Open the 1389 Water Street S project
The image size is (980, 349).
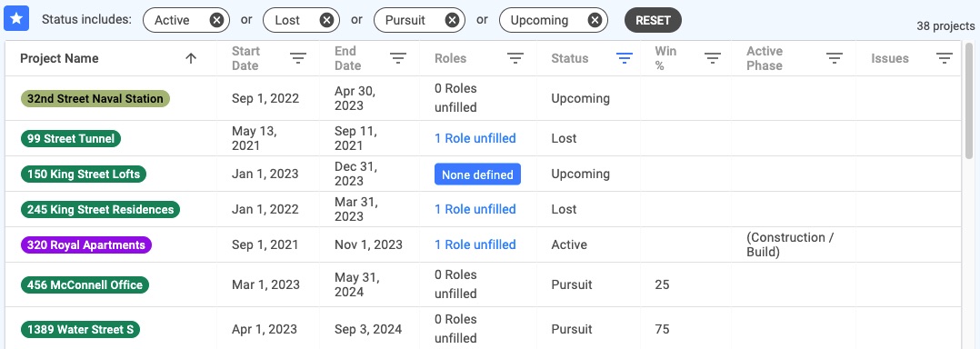80,330
